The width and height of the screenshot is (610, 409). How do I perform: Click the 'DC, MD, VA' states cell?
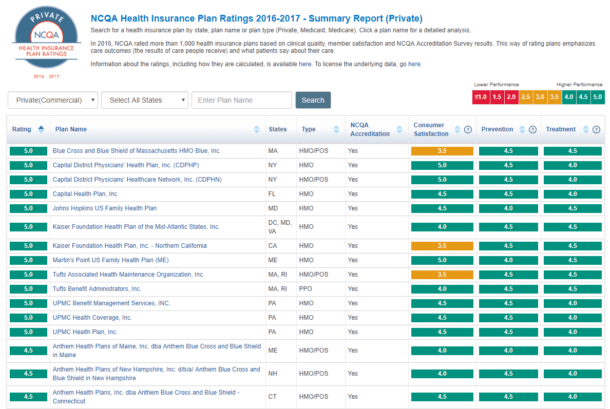(280, 227)
